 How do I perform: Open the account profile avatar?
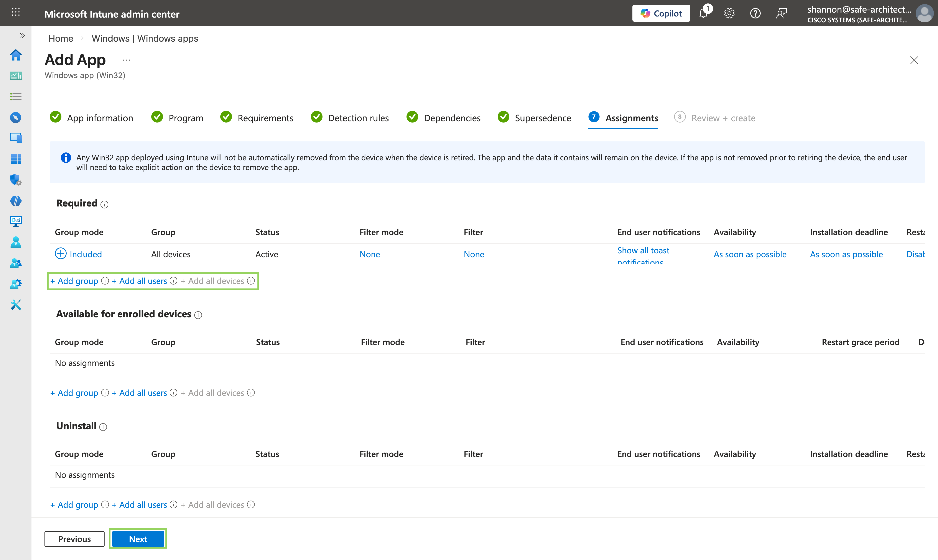(x=924, y=13)
